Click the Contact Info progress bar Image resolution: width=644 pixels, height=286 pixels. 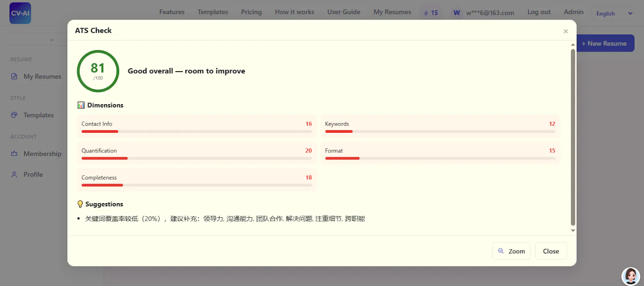(196, 132)
